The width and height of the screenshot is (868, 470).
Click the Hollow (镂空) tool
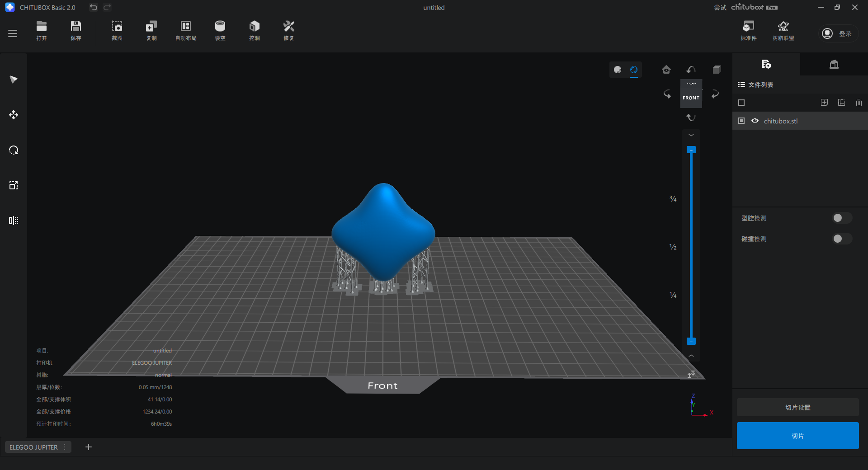(220, 31)
